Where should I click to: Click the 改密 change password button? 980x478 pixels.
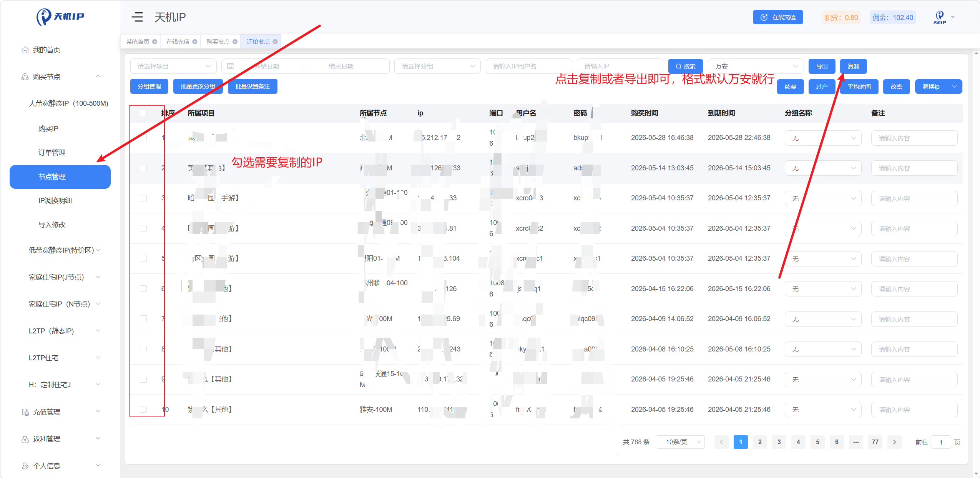(897, 87)
